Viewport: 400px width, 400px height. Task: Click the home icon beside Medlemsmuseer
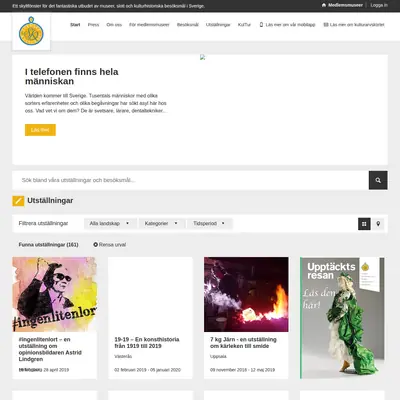pos(324,5)
